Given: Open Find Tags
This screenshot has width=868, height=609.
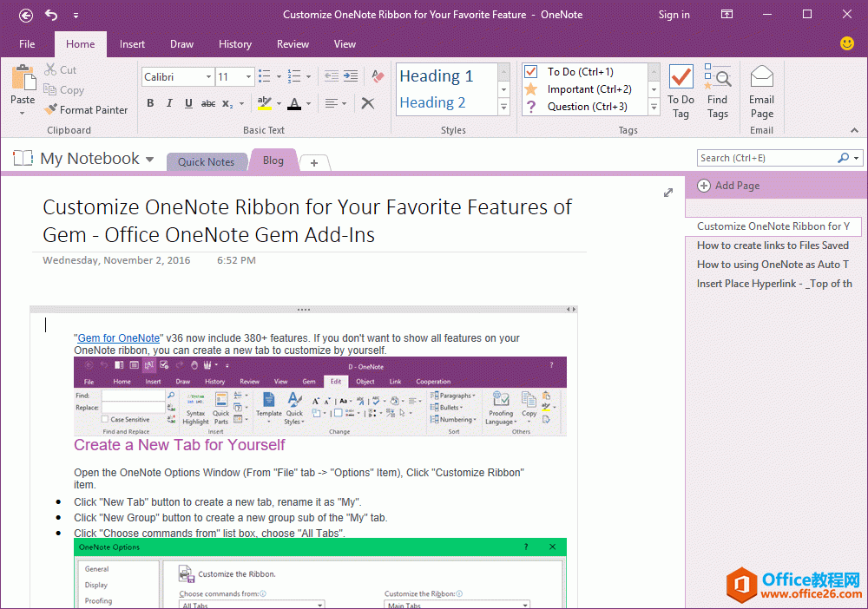Looking at the screenshot, I should click(x=718, y=91).
